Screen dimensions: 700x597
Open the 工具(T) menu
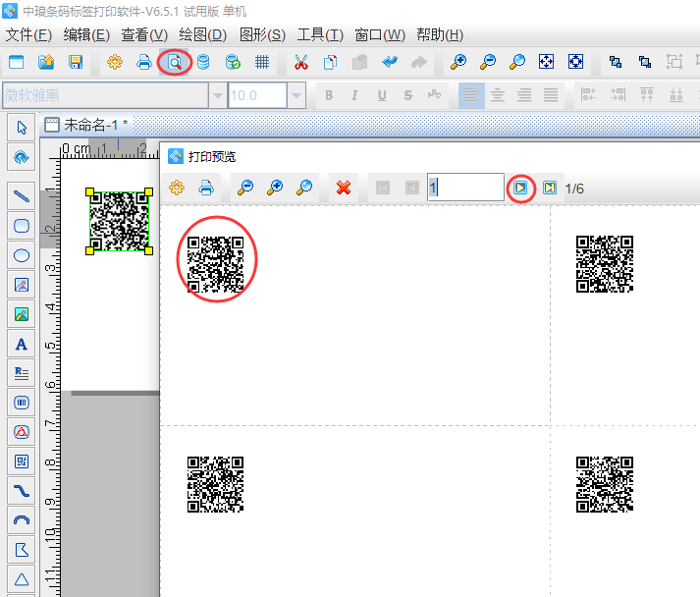[320, 34]
